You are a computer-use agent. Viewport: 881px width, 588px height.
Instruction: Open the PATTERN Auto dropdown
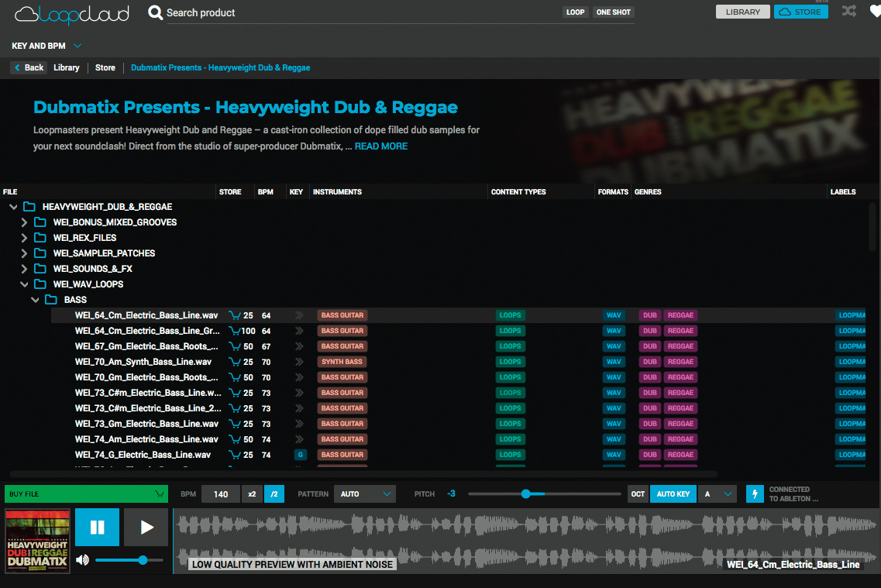(x=365, y=494)
